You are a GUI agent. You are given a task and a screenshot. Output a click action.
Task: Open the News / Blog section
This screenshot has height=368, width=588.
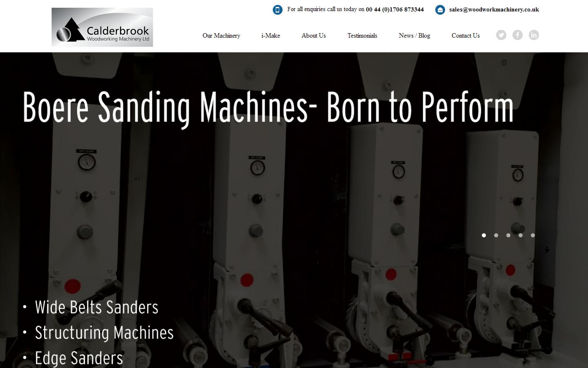click(x=414, y=36)
